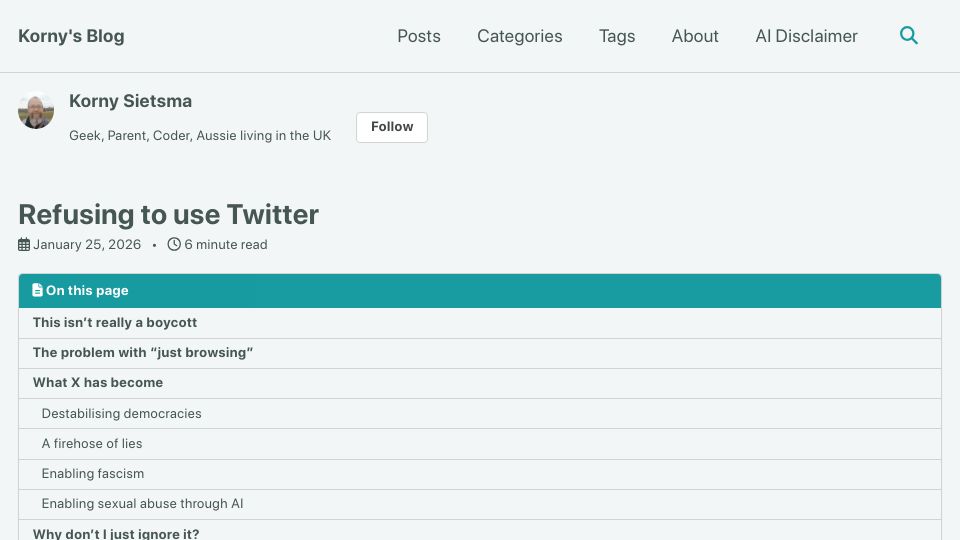
Task: Click the 'On this page' header label
Action: [x=87, y=290]
